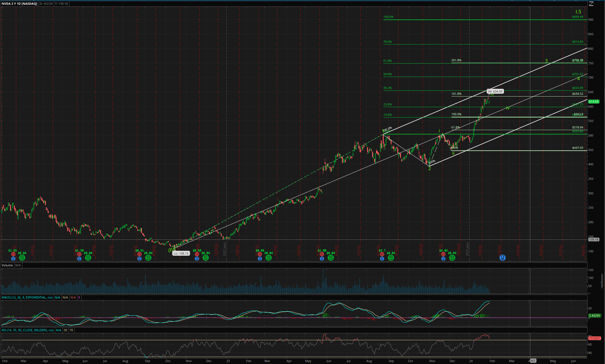The width and height of the screenshot is (605, 364).
Task: Click the white 261.8% extension label
Action: [456, 60]
